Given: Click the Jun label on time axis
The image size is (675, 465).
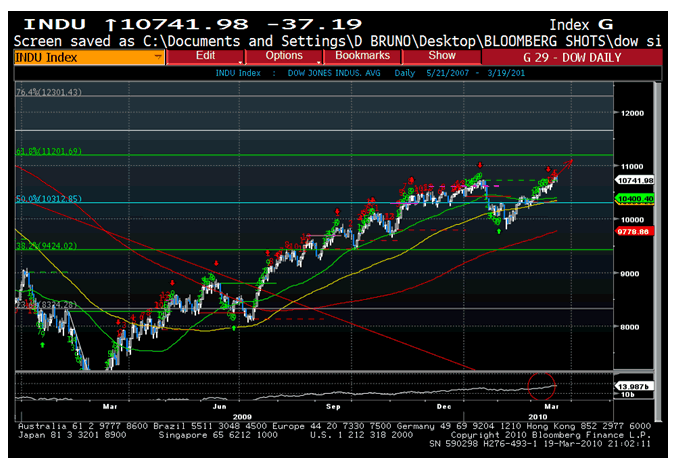Looking at the screenshot, I should click(220, 406).
